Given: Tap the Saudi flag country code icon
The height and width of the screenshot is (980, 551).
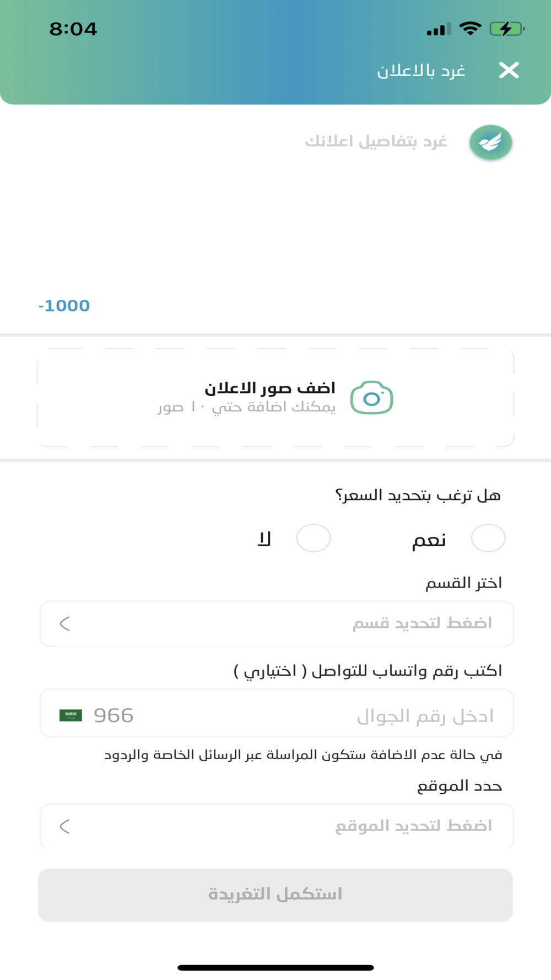Looking at the screenshot, I should pyautogui.click(x=71, y=715).
